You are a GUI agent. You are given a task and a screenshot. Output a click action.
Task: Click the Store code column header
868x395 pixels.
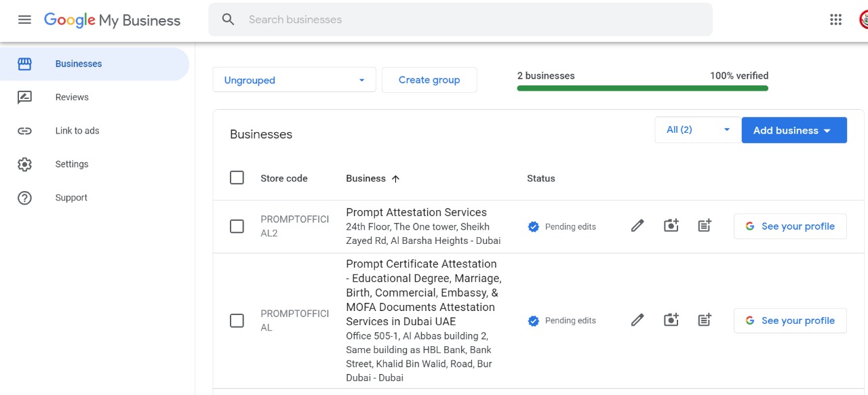pyautogui.click(x=284, y=179)
